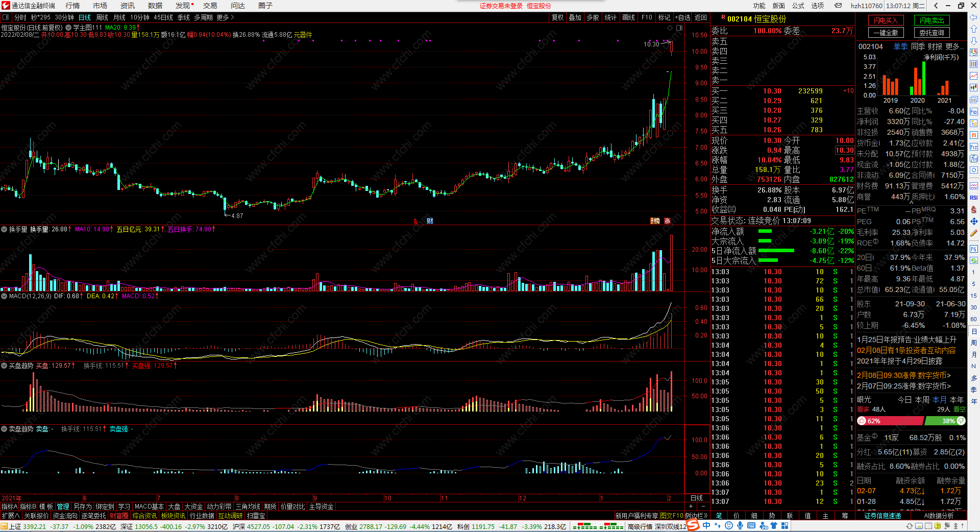This screenshot has width=980, height=532.
Task: Switch to the 资金流向 bottom tab
Action: pyautogui.click(x=65, y=516)
